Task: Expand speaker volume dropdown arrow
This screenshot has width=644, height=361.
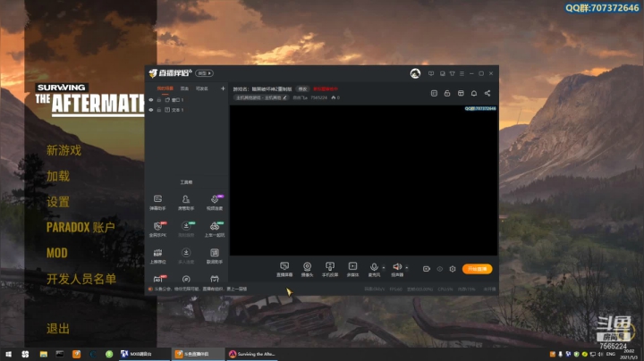Action: (x=407, y=268)
